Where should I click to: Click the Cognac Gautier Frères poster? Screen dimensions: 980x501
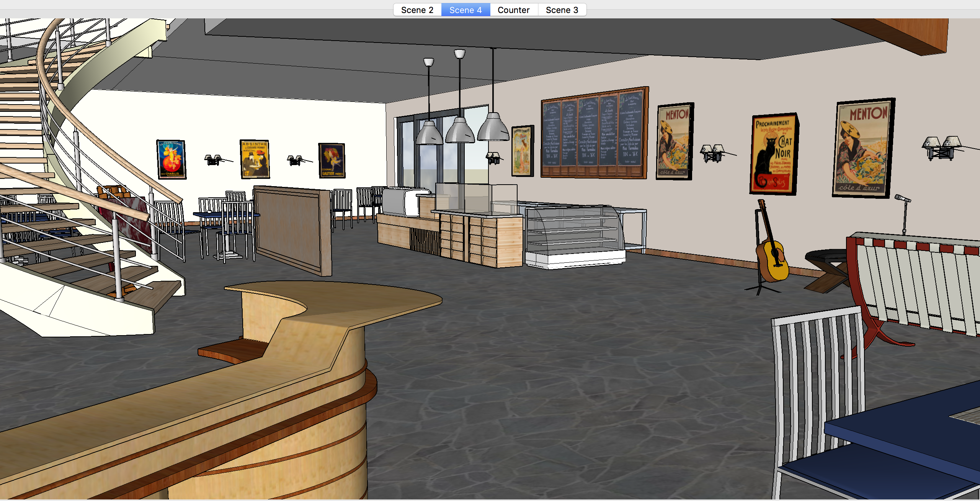pos(332,160)
